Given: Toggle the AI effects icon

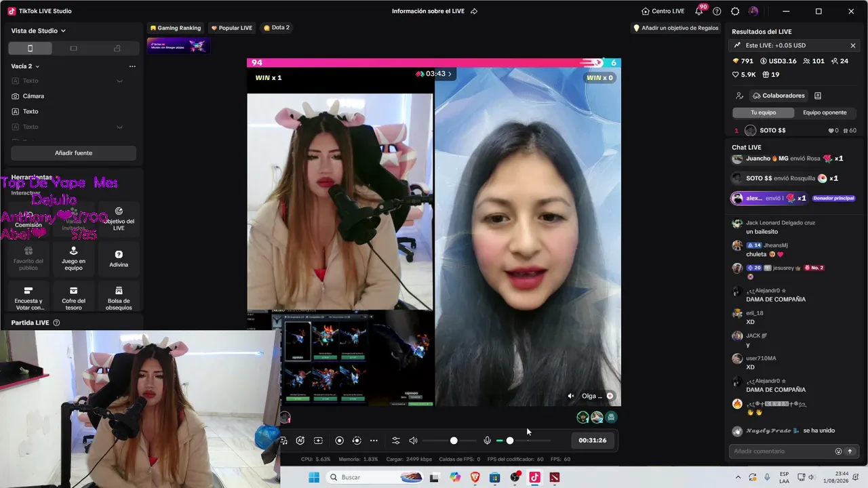Looking at the screenshot, I should click(x=300, y=441).
